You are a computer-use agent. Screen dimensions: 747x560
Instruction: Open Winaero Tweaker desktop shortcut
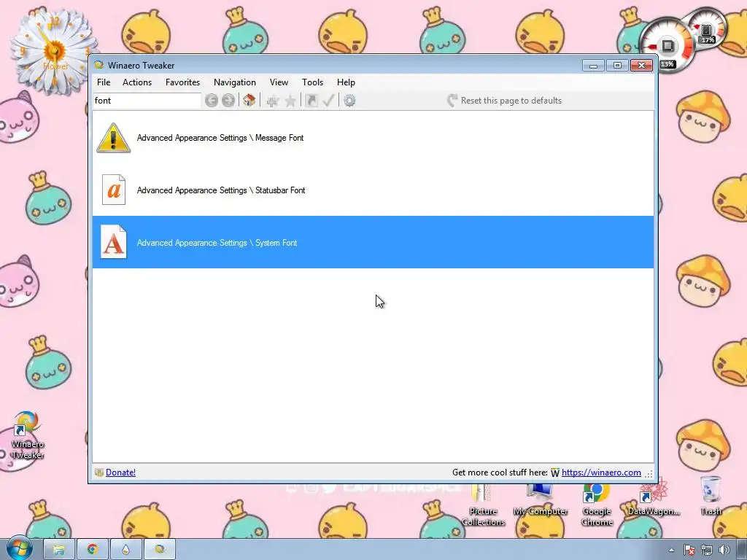(27, 436)
